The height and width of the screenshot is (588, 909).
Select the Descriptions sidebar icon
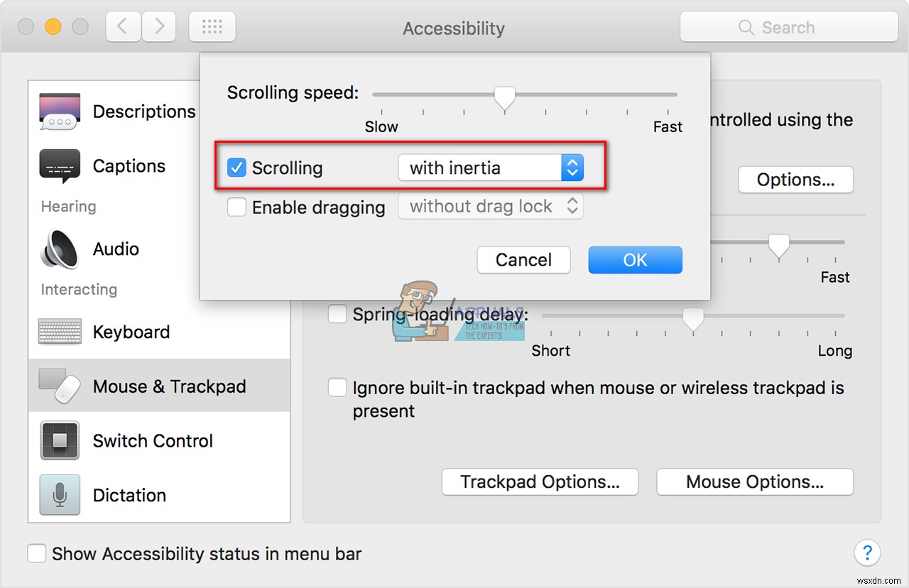coord(60,111)
